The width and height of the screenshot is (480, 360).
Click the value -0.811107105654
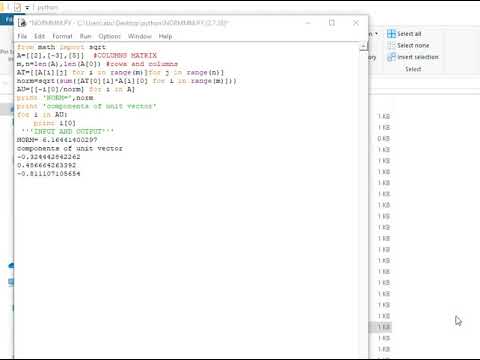pos(49,174)
